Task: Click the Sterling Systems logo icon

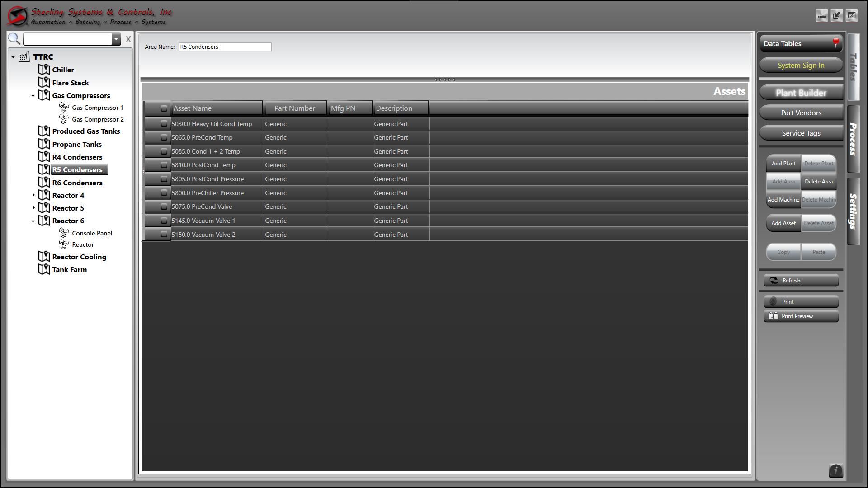Action: point(17,14)
